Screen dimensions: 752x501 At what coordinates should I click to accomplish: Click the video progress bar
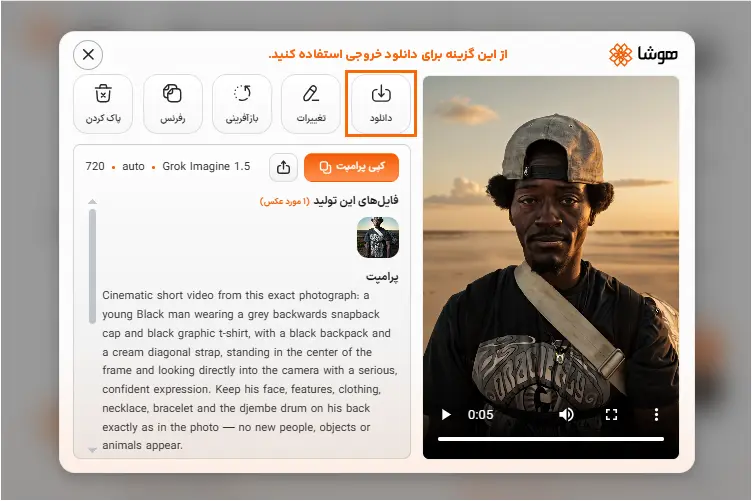click(551, 439)
